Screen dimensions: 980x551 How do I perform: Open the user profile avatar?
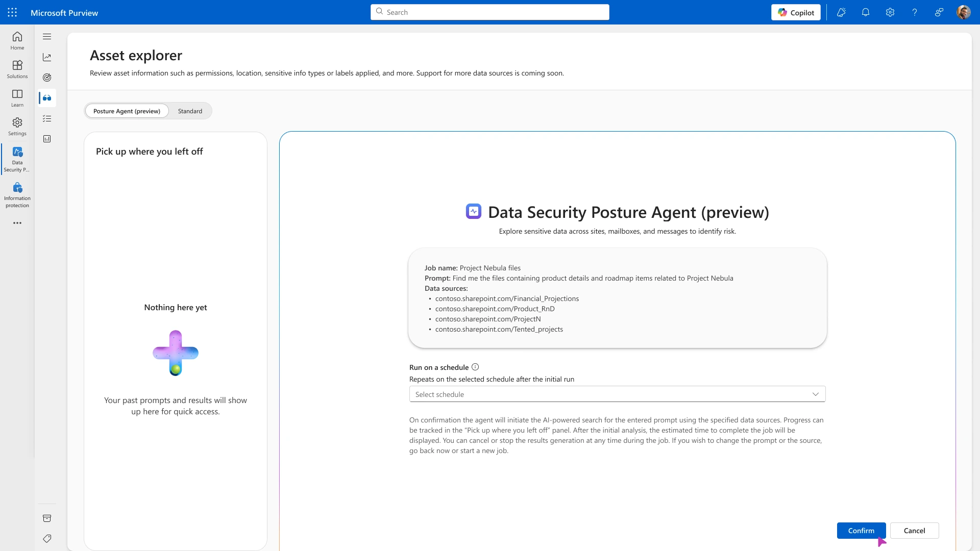click(964, 12)
